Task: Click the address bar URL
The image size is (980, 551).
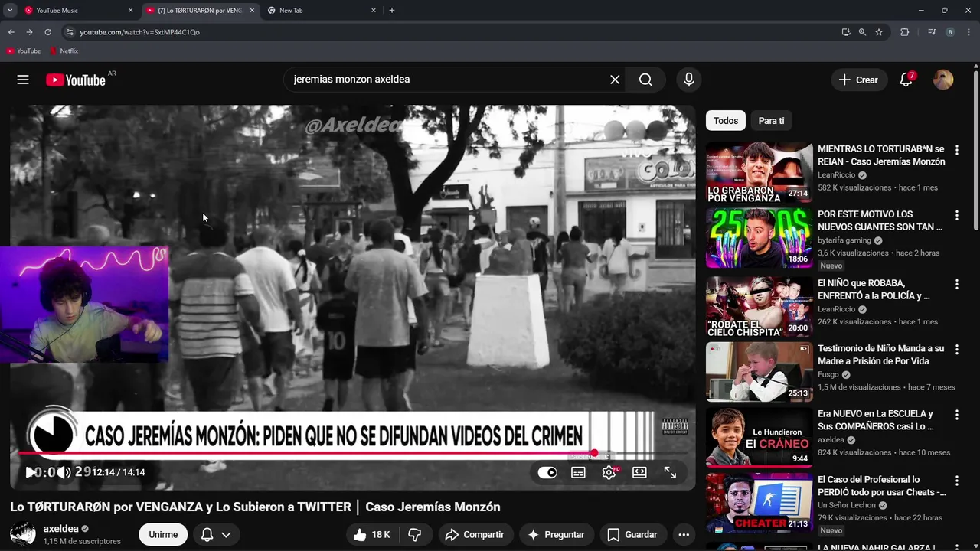Action: coord(140,32)
